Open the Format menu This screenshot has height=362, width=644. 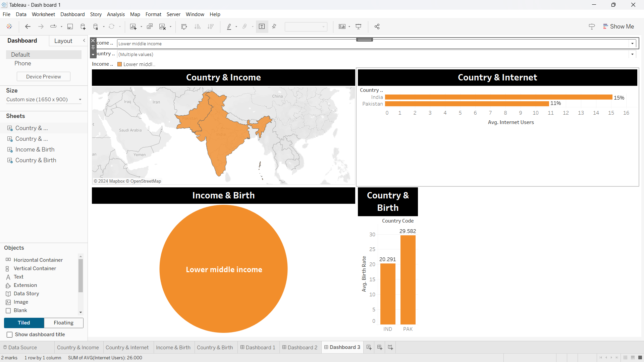point(153,14)
